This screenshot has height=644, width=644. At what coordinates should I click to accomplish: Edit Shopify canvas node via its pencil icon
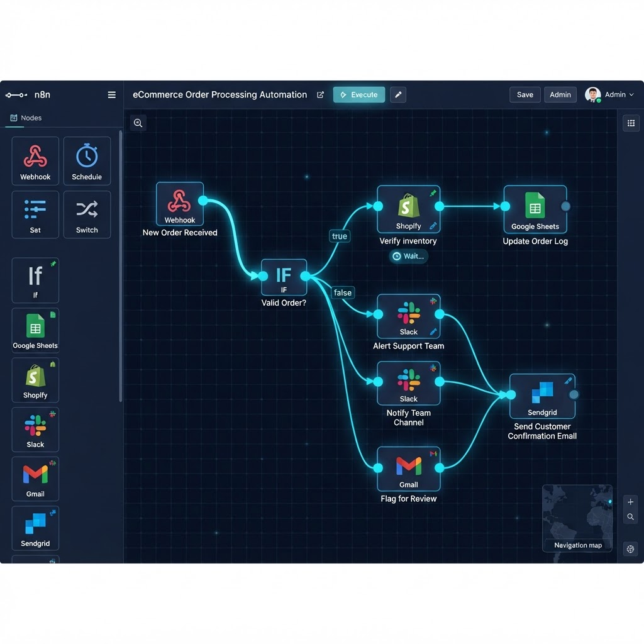[433, 226]
